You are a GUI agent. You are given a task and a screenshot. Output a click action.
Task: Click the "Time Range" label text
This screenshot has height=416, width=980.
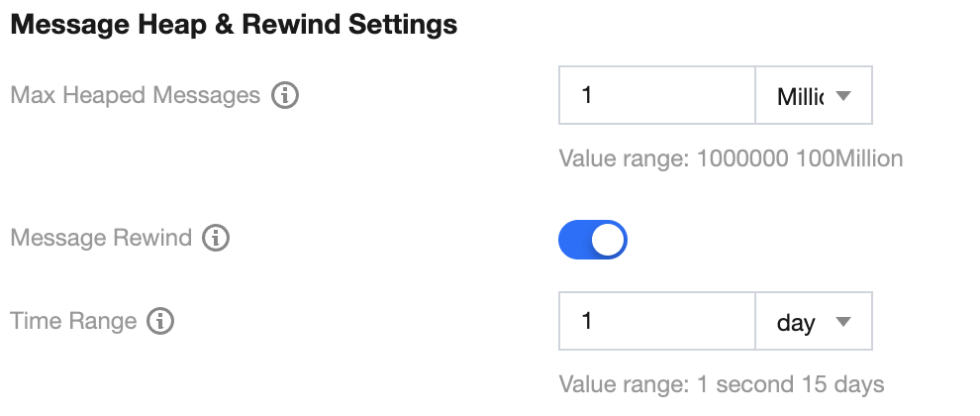click(73, 321)
